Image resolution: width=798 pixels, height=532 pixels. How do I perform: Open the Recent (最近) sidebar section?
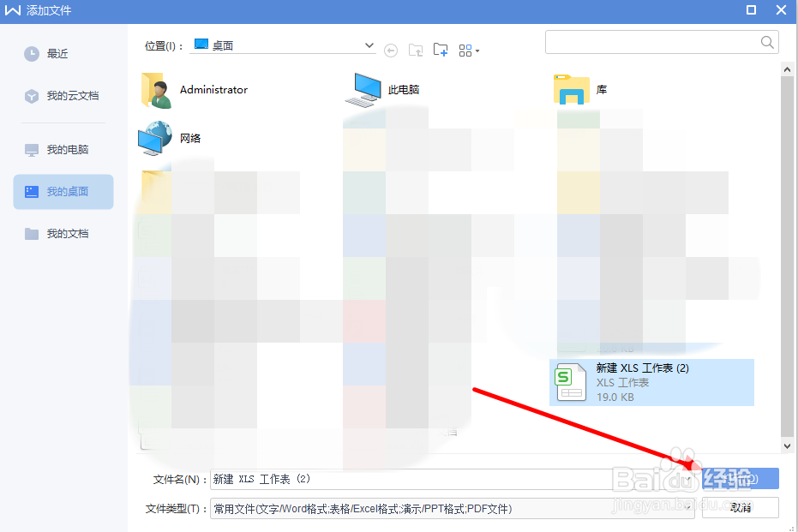click(51, 53)
